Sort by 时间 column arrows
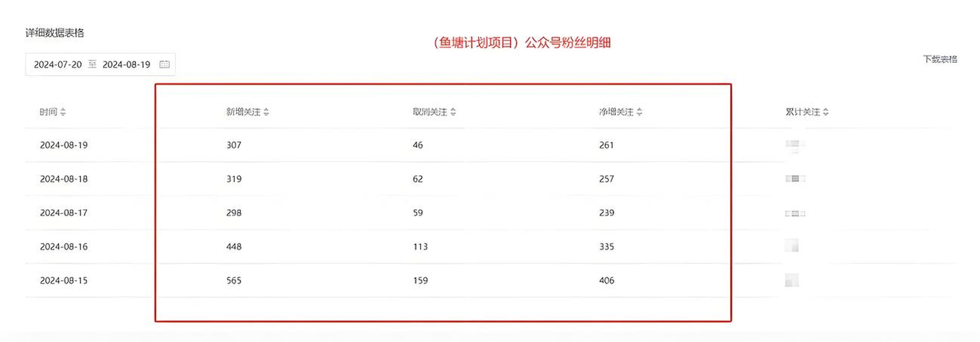This screenshot has width=980, height=342. pos(63,112)
